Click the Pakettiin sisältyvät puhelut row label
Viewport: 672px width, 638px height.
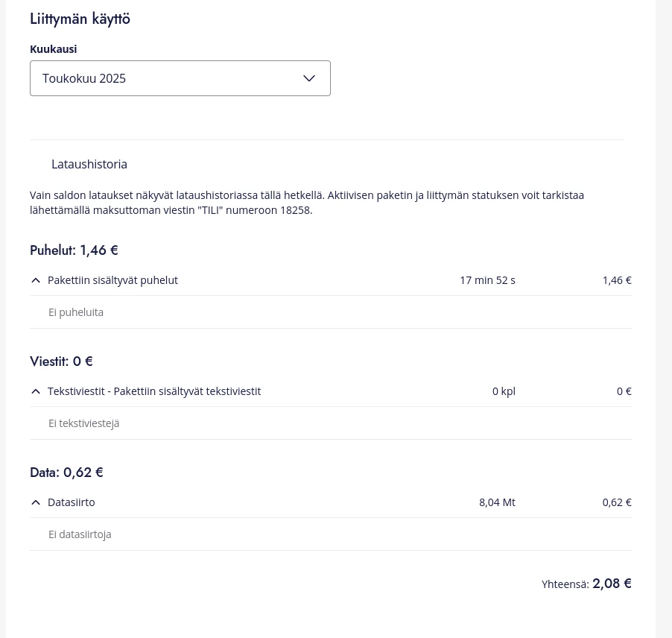[x=112, y=280]
